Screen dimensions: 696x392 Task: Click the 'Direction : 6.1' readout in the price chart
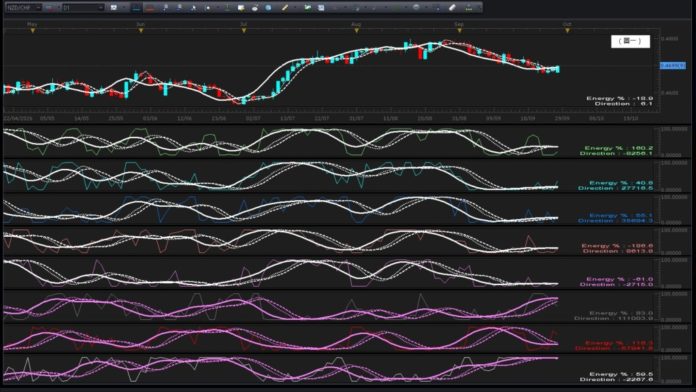click(624, 103)
